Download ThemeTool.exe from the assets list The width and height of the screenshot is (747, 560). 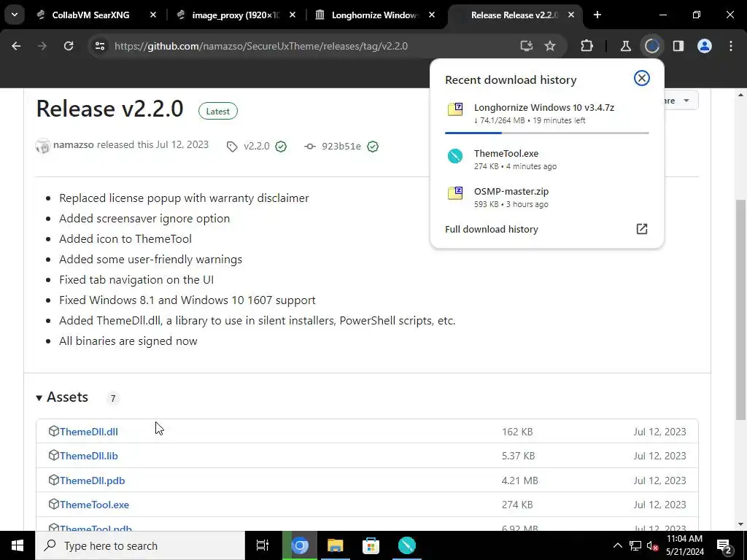(94, 505)
